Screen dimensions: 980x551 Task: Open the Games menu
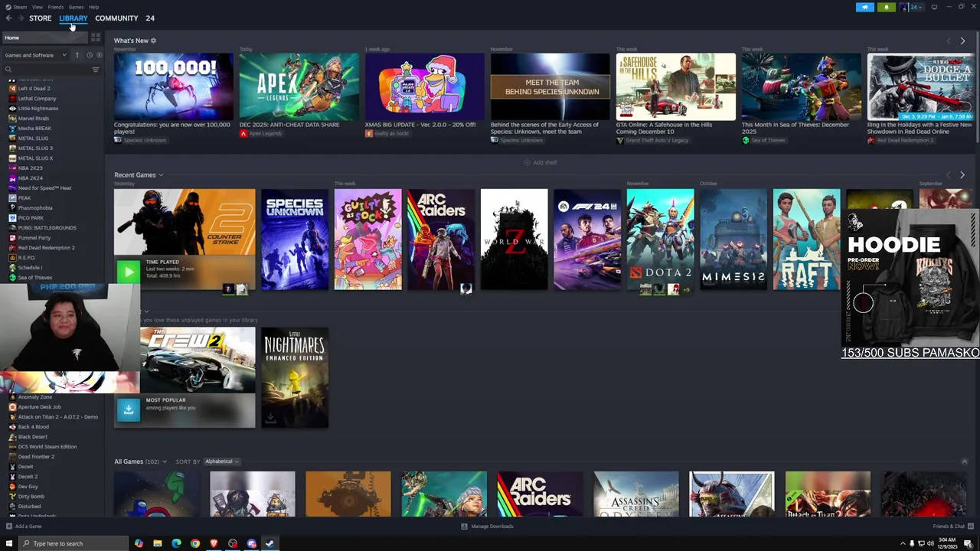(x=76, y=7)
